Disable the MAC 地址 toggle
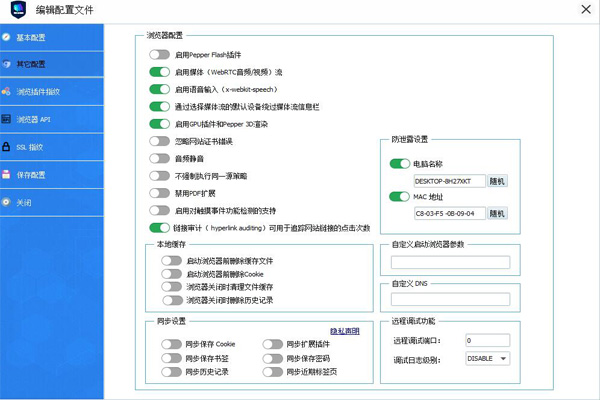600x400 pixels. tap(400, 197)
